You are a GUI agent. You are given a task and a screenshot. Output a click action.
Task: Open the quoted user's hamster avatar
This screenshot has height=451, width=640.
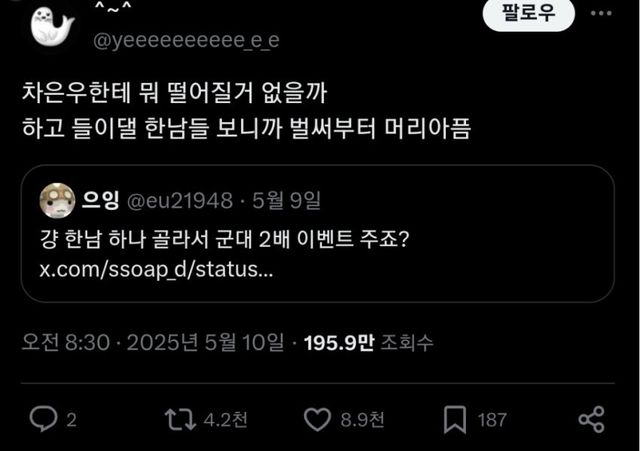[57, 200]
